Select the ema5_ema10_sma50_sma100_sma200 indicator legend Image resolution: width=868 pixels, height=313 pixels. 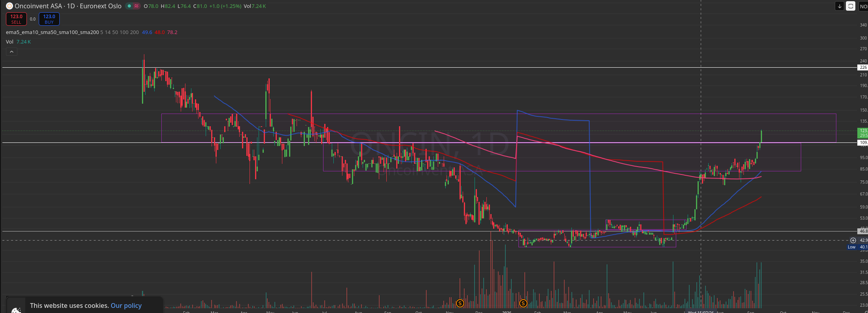tap(52, 32)
